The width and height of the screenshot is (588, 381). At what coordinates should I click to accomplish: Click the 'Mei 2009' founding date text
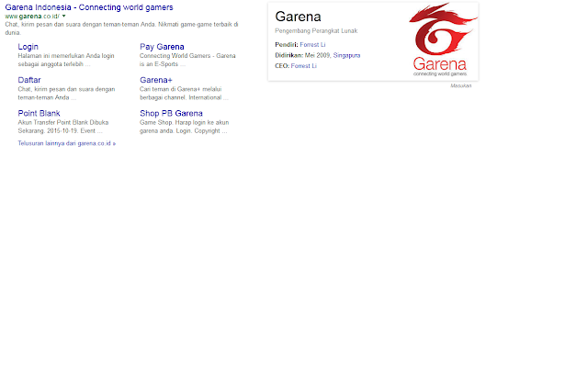(x=317, y=55)
